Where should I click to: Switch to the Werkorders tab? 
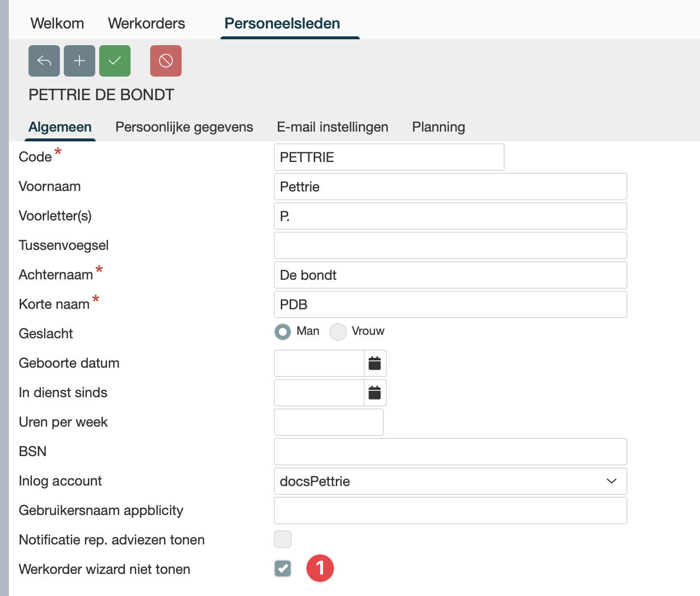tap(146, 24)
